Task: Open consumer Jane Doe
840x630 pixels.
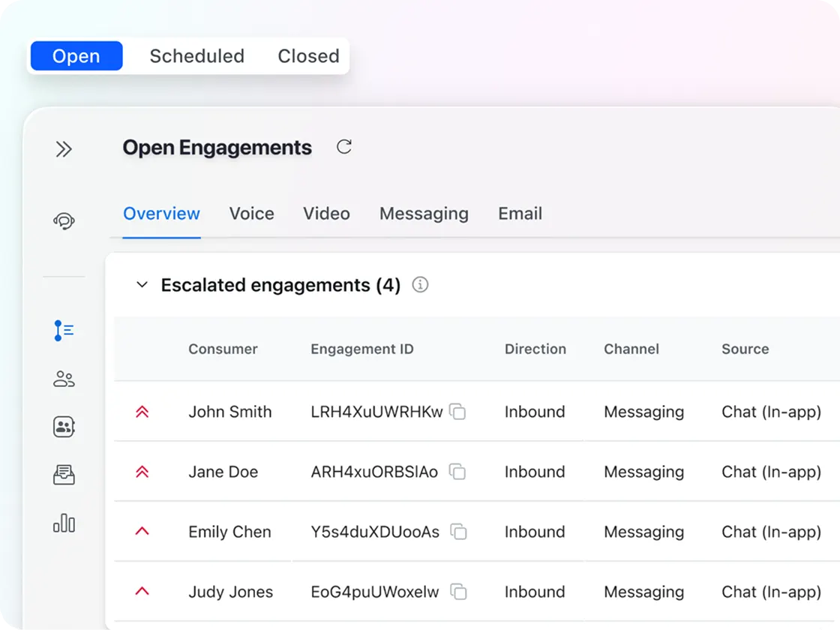Action: point(223,472)
